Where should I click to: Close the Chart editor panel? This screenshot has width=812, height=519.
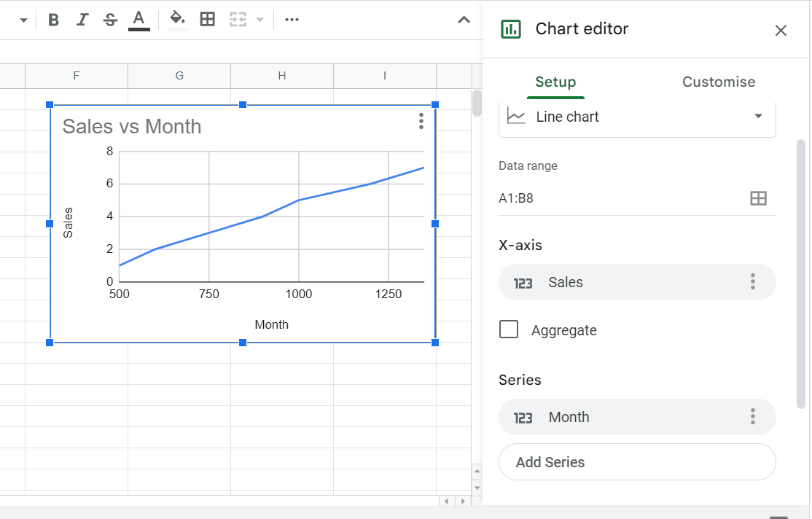[781, 31]
